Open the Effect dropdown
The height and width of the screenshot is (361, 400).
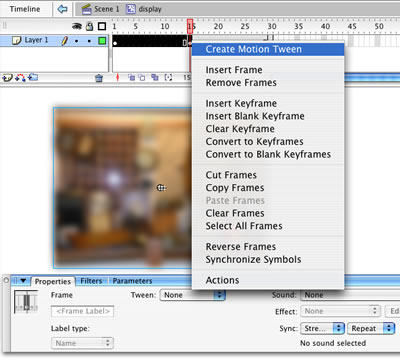click(x=340, y=311)
